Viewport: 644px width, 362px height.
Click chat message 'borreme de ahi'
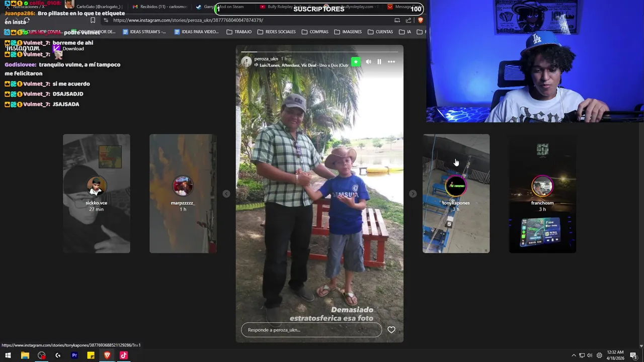(73, 43)
